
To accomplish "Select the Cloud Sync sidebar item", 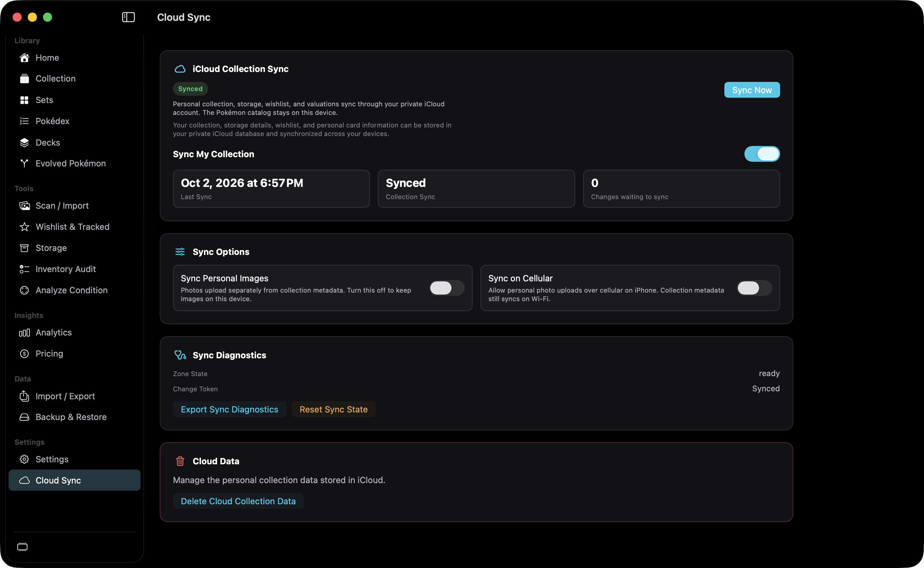I will (75, 480).
